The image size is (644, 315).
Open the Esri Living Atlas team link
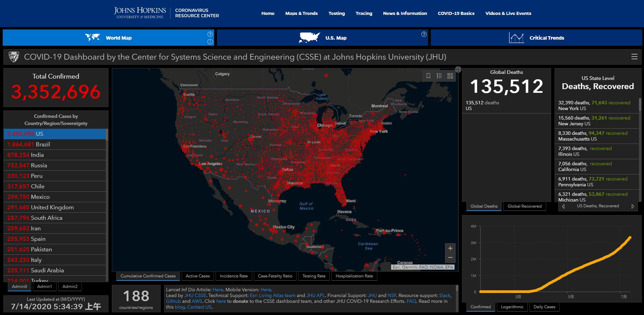pos(273,295)
